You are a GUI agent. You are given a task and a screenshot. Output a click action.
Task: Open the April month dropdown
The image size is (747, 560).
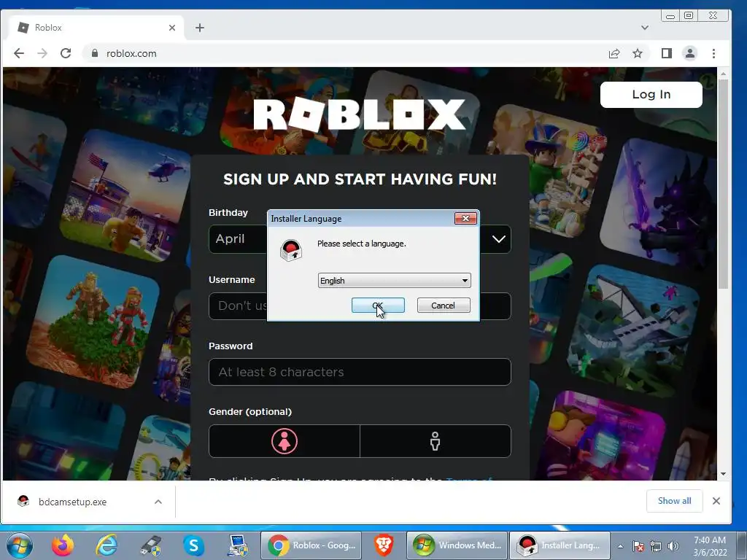[x=238, y=238]
